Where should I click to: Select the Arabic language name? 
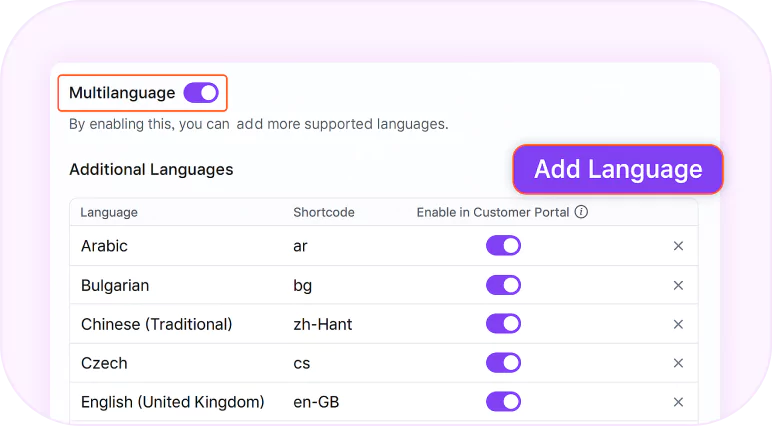(104, 246)
